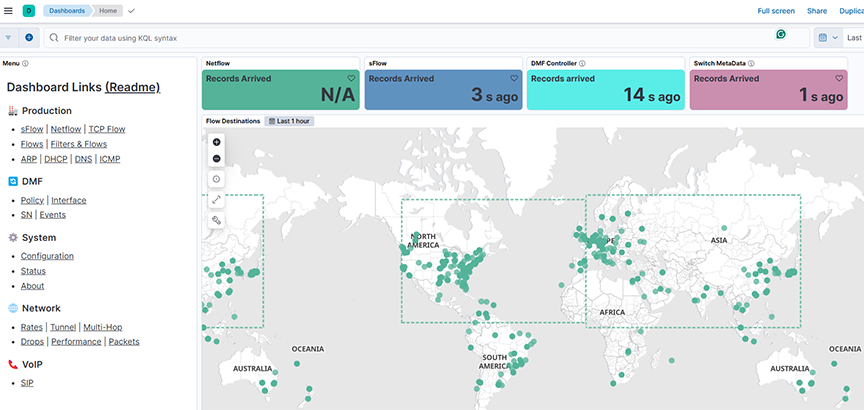
Task: Click the heart icon on the sFlow panel
Action: (514, 78)
